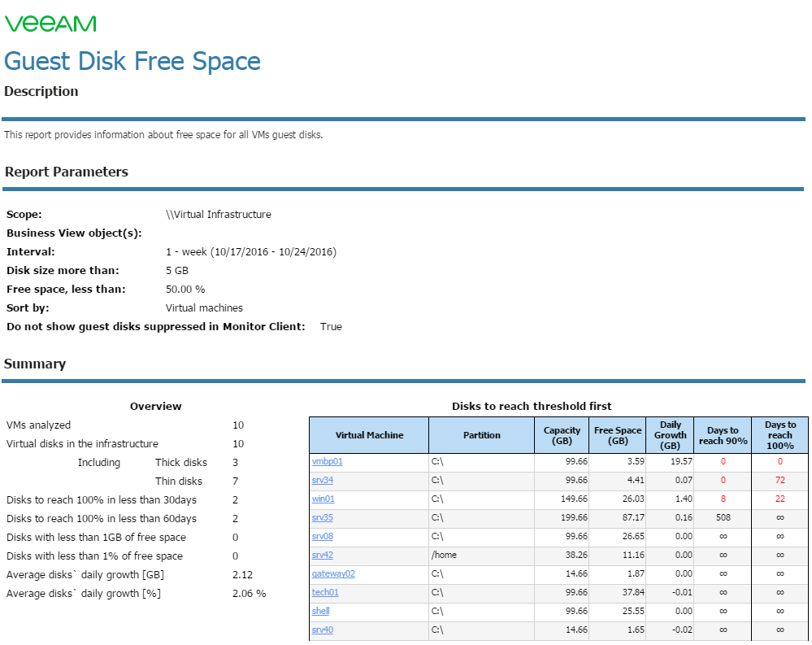
Task: Open the gateway02 virtual machine link
Action: [x=333, y=573]
